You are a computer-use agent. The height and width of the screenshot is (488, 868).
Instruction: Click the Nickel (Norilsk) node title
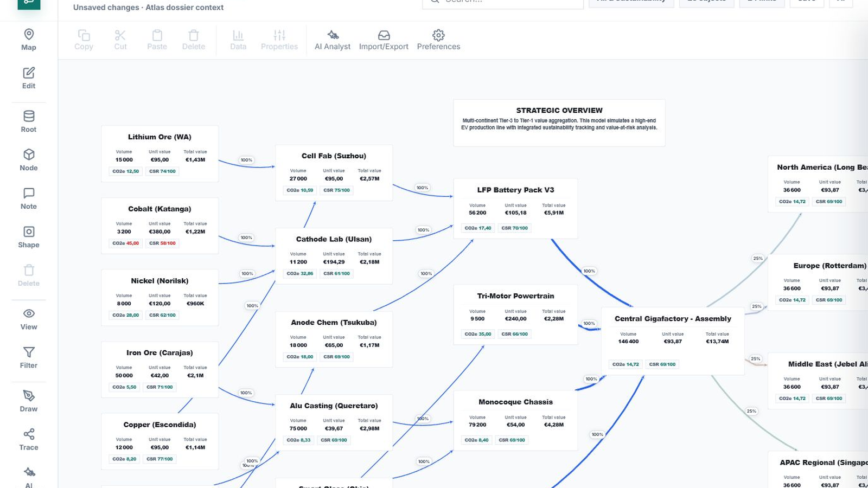pyautogui.click(x=159, y=281)
